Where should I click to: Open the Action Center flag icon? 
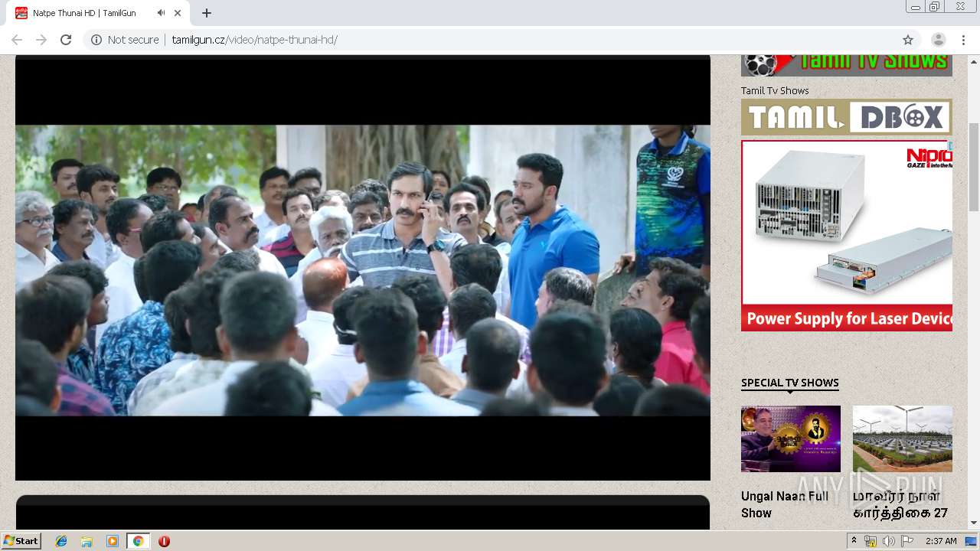coord(906,541)
